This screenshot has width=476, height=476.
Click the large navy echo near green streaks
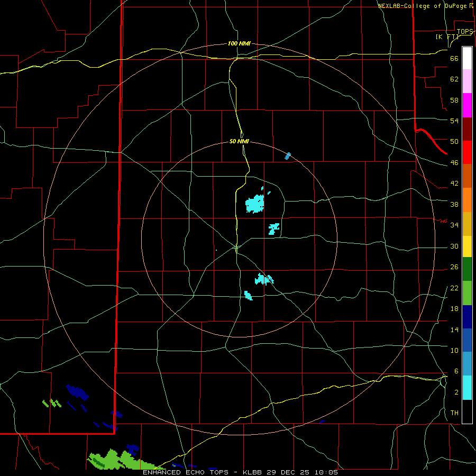coord(77,392)
